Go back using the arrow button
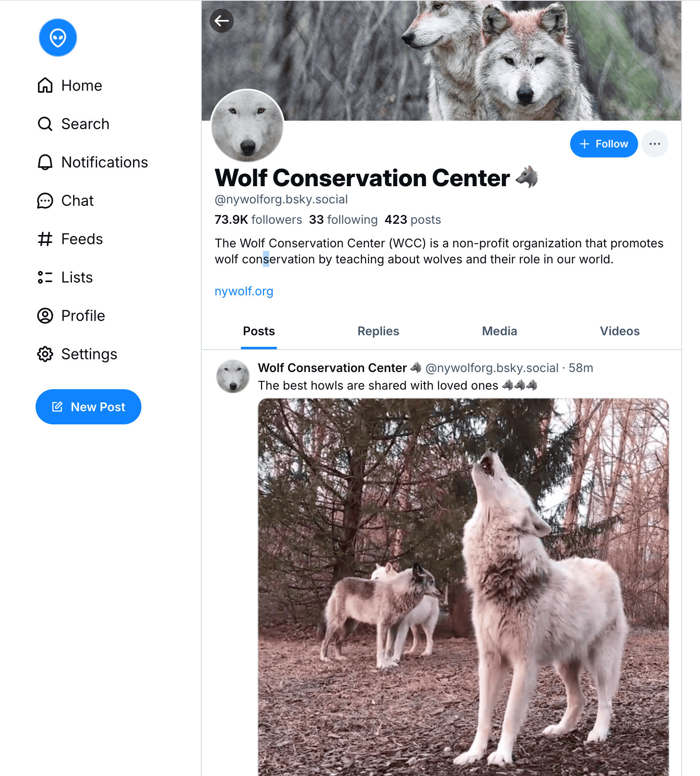Screen dimensions: 700x776 (222, 21)
